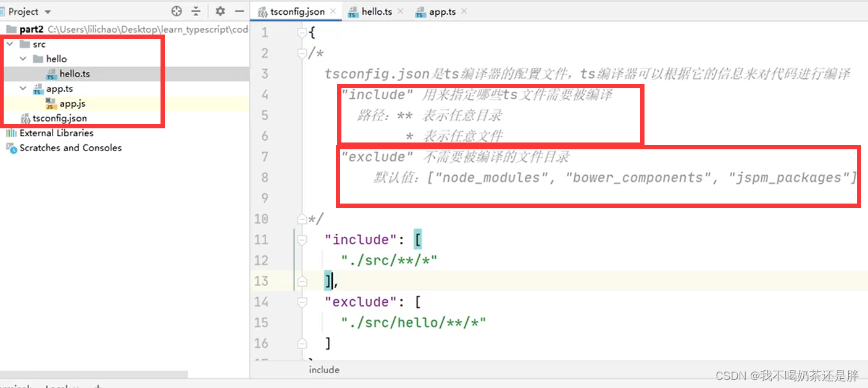868x388 pixels.
Task: Fold the comment end marker at line 10
Action: click(x=302, y=218)
